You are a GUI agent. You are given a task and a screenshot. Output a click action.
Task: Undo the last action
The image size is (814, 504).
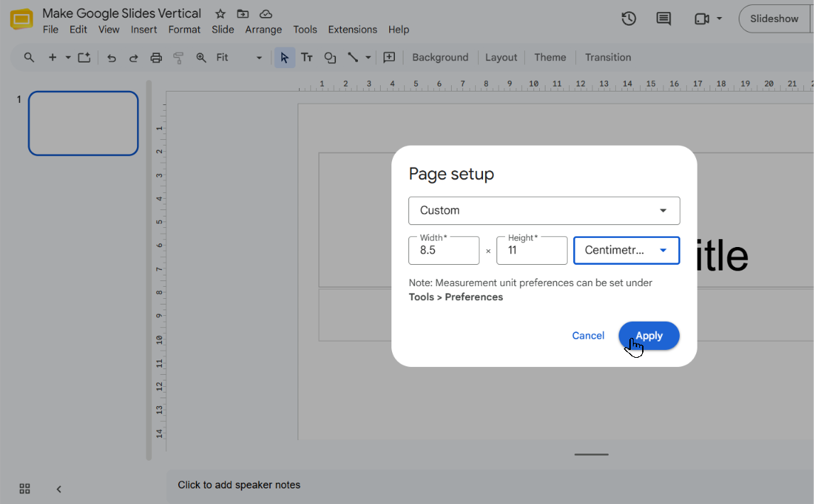tap(111, 57)
